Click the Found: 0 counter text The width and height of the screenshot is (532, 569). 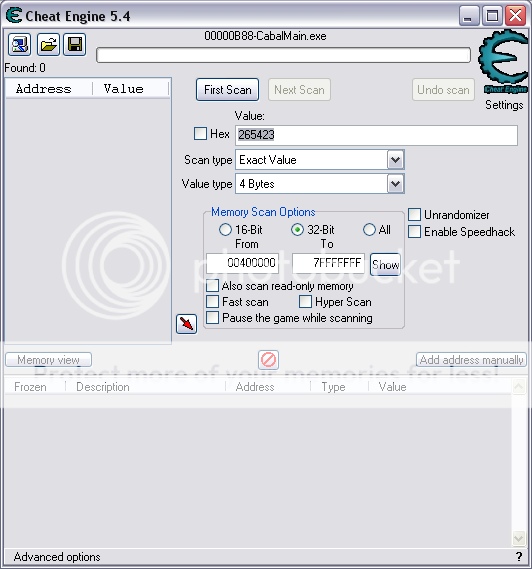(x=25, y=68)
